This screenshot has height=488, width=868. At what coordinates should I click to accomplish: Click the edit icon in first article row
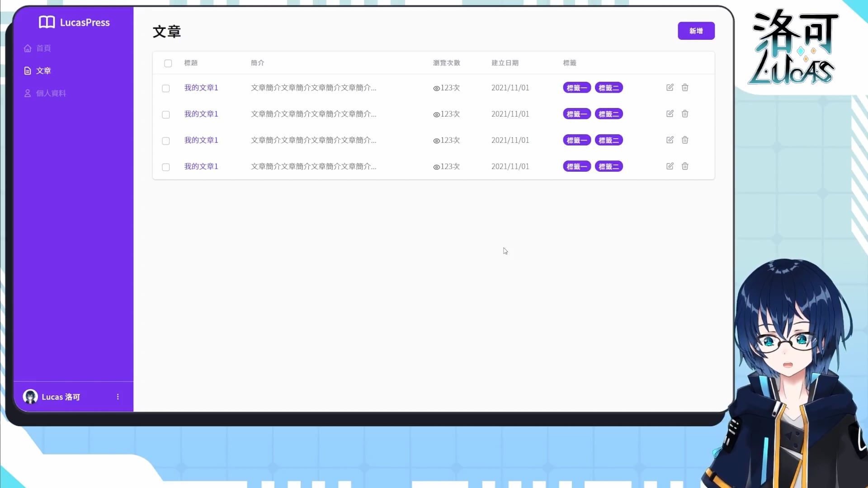click(x=670, y=87)
